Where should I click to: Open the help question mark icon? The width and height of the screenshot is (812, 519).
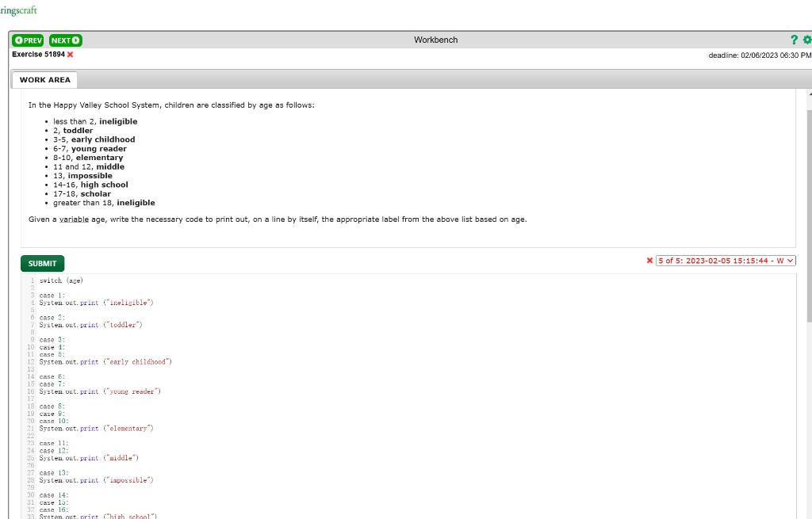[794, 40]
